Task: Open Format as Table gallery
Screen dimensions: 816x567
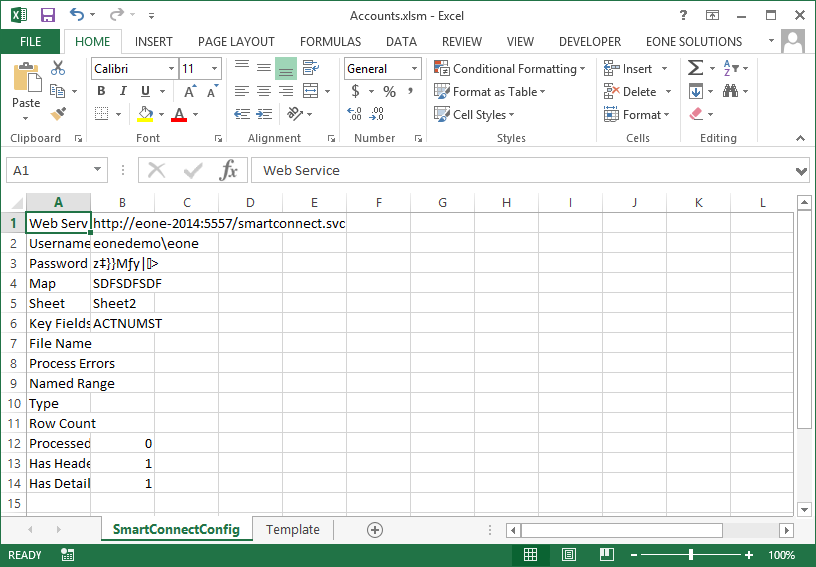Action: (490, 92)
